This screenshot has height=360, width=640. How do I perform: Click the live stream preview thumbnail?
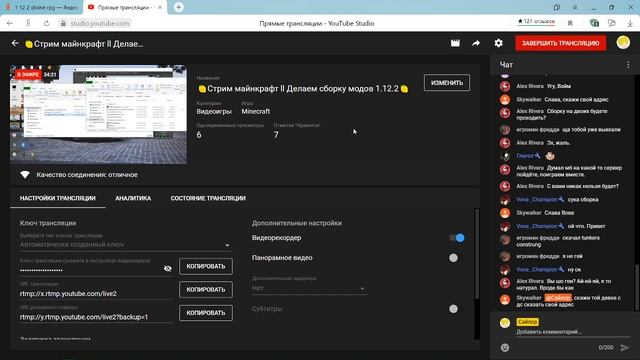(x=98, y=115)
